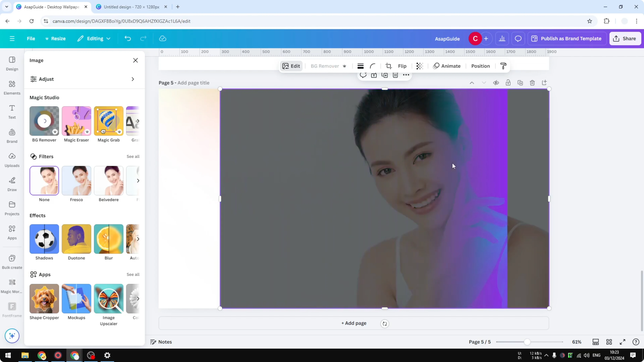The image size is (644, 362).
Task: Open the Text panel from the sidebar
Action: [x=12, y=111]
